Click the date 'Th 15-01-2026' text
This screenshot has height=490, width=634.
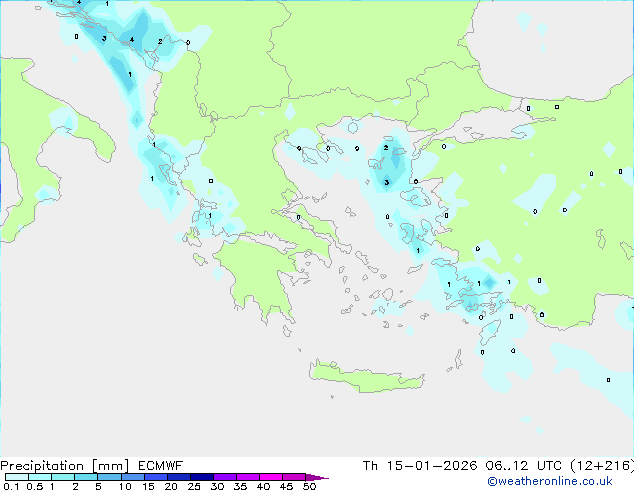click(420, 466)
